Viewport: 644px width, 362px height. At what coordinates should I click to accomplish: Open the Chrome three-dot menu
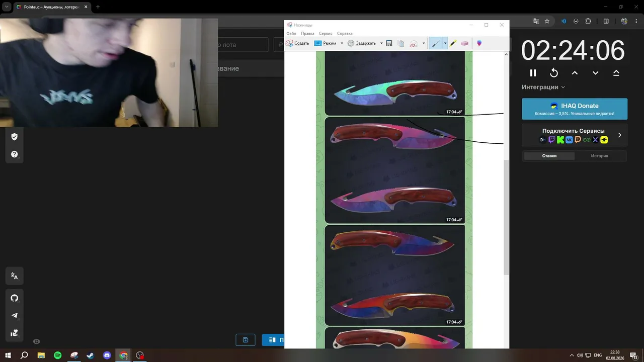point(636,21)
